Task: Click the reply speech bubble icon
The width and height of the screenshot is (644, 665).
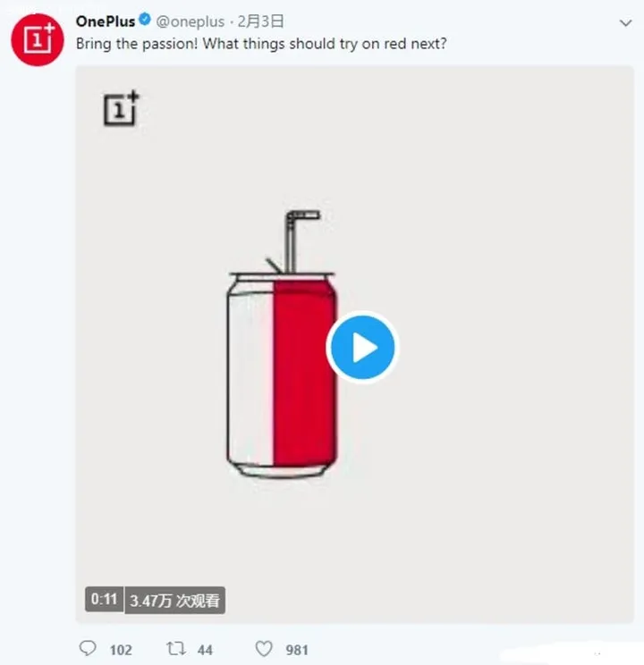Action: [x=88, y=649]
